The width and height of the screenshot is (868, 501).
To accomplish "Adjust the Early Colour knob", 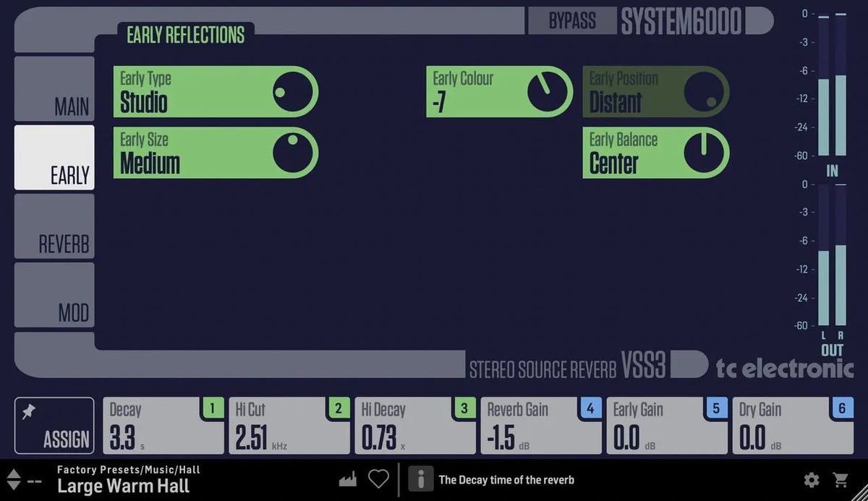I will pos(546,90).
